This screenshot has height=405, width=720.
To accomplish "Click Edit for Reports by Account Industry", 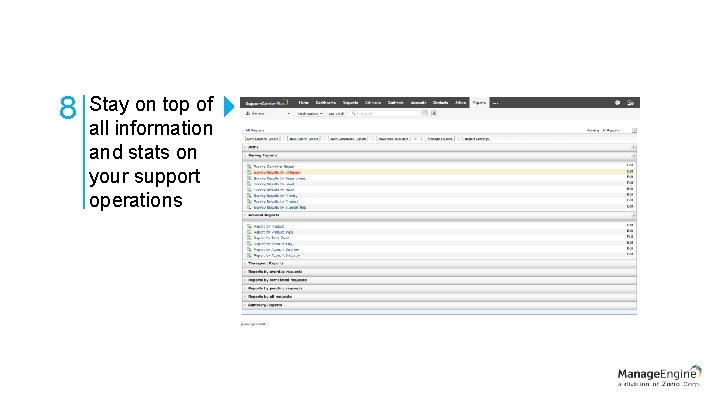I will pyautogui.click(x=630, y=254).
